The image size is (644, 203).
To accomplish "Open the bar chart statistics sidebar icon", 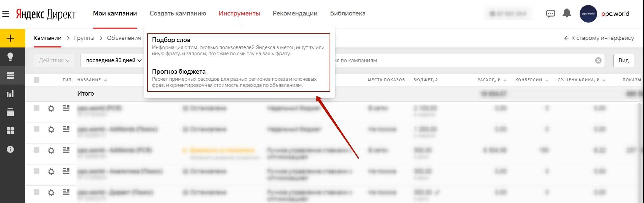I will pos(10,94).
